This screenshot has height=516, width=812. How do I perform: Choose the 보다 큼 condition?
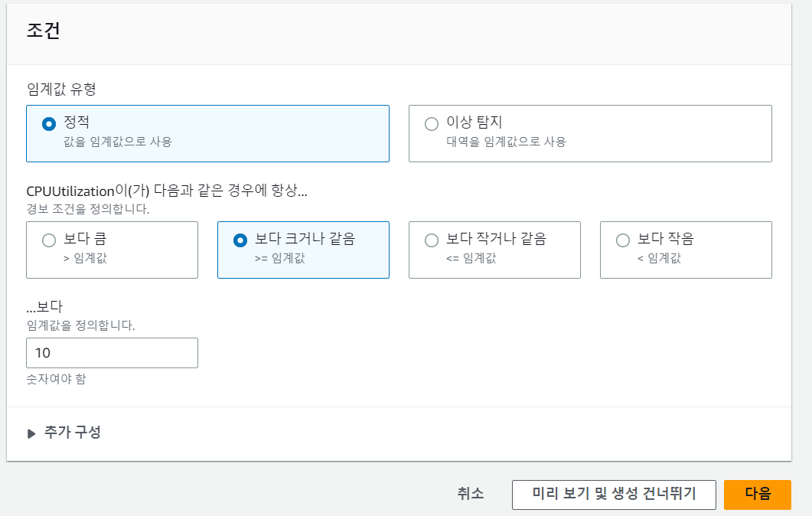pyautogui.click(x=112, y=250)
